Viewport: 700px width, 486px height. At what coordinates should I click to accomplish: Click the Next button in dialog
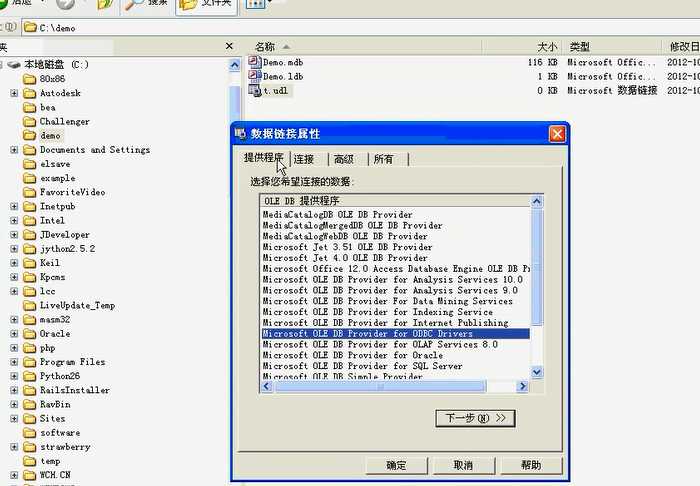[x=475, y=419]
